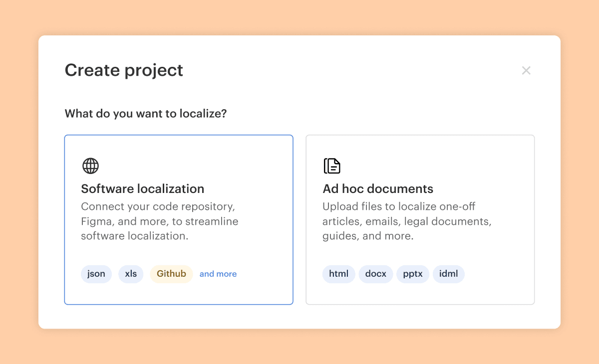The width and height of the screenshot is (599, 364).
Task: Click 'What do you want to localize?' label
Action: tap(146, 114)
